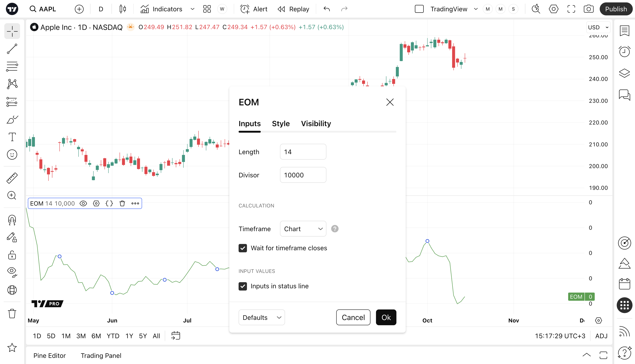Take a chart snapshot with camera icon
The width and height of the screenshot is (635, 364).
[x=588, y=9]
